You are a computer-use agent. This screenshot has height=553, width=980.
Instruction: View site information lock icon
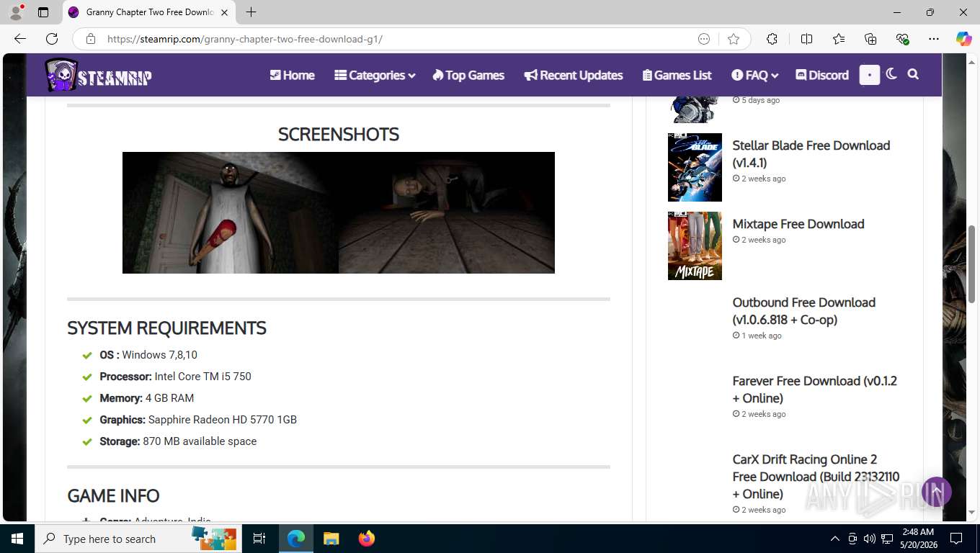(91, 39)
